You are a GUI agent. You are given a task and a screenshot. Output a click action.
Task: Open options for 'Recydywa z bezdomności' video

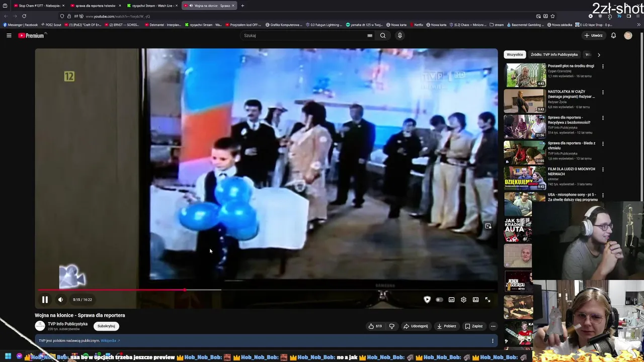coord(603,118)
